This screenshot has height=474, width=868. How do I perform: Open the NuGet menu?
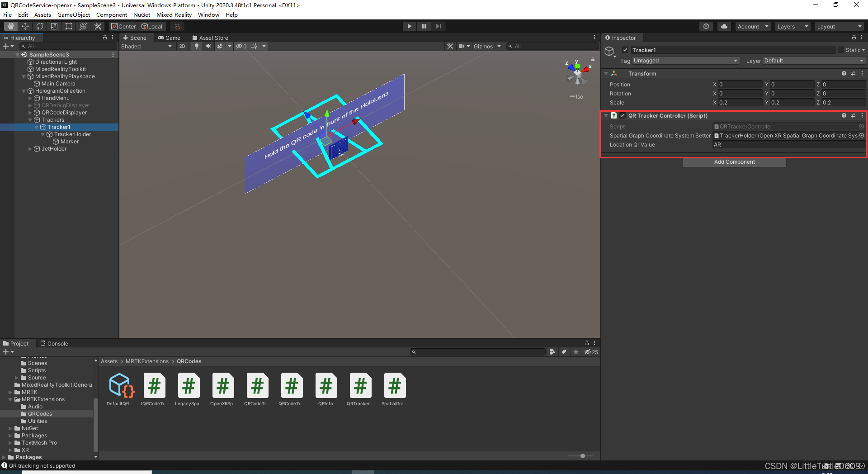tap(142, 14)
